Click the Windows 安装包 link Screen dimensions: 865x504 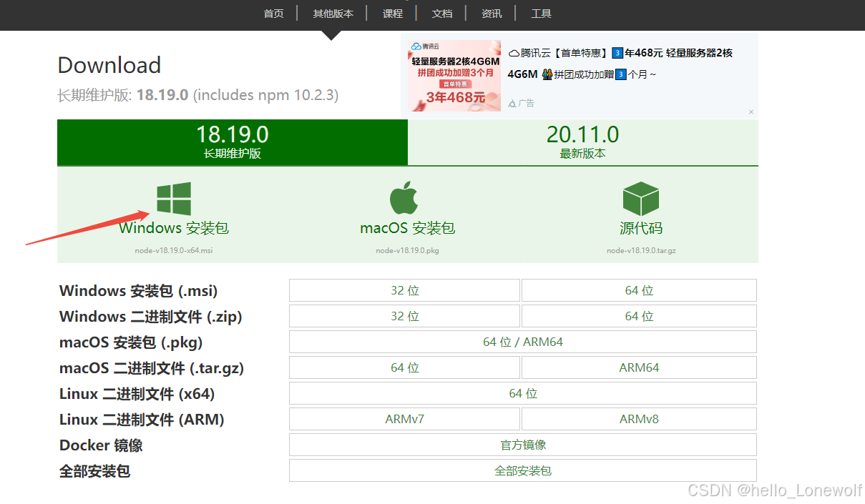point(174,228)
